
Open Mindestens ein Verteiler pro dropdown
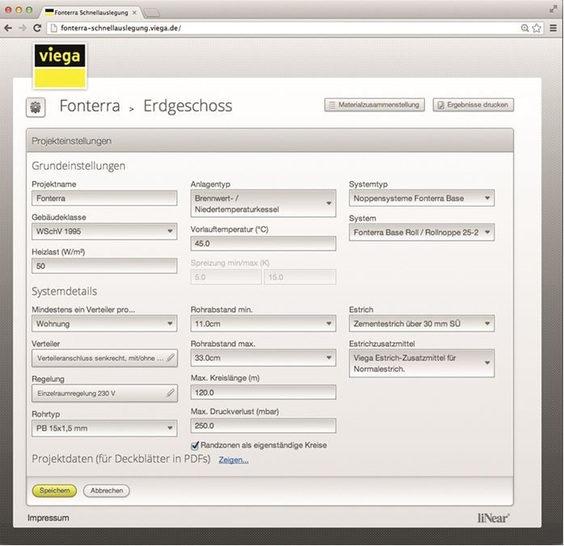tap(104, 323)
